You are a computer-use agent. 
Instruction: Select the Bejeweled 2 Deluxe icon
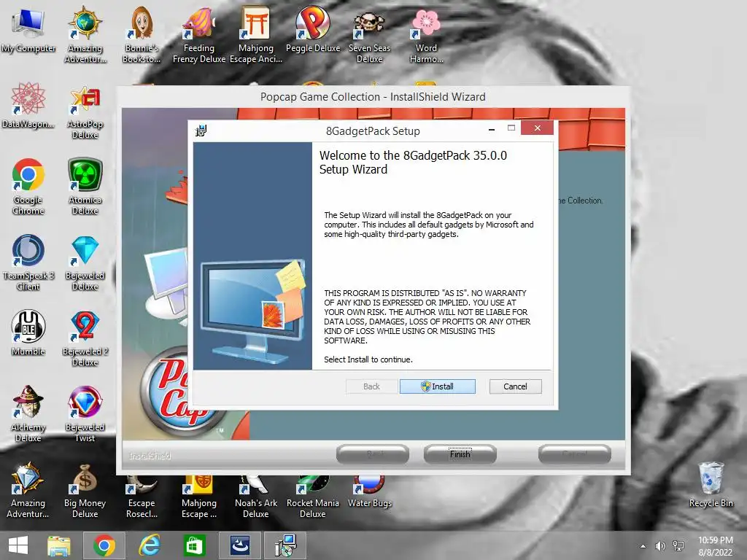click(85, 338)
